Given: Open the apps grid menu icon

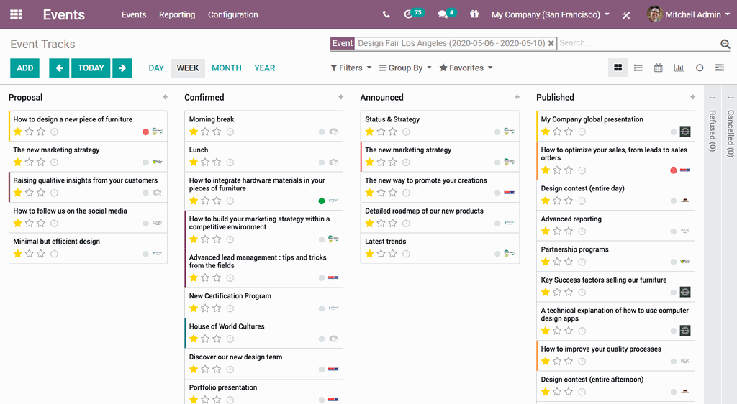Looking at the screenshot, I should click(x=15, y=15).
